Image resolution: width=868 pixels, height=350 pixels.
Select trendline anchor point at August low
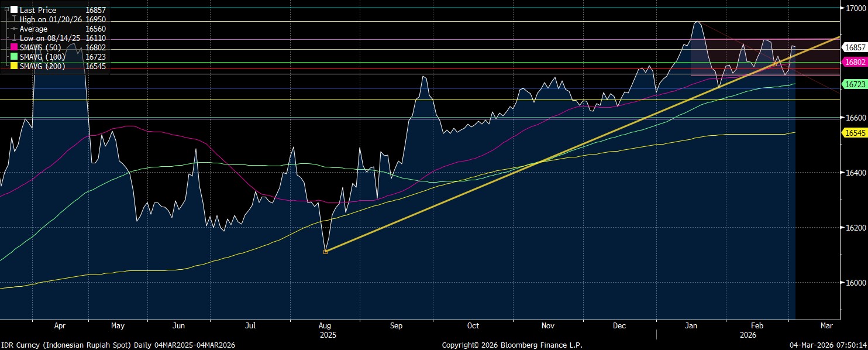[x=325, y=252]
